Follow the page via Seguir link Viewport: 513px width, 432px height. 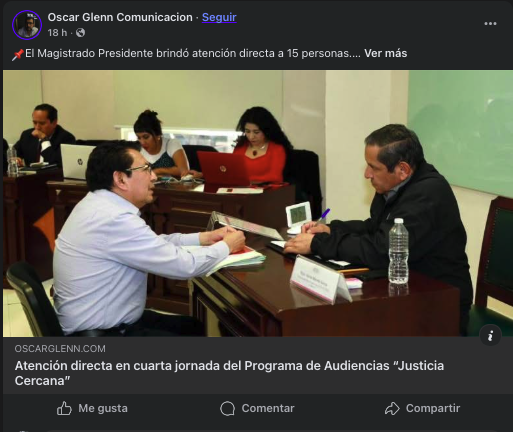pyautogui.click(x=219, y=17)
